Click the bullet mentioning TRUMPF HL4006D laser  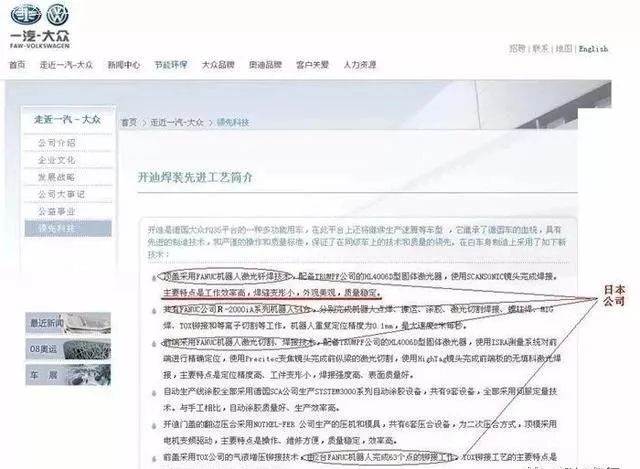click(360, 276)
